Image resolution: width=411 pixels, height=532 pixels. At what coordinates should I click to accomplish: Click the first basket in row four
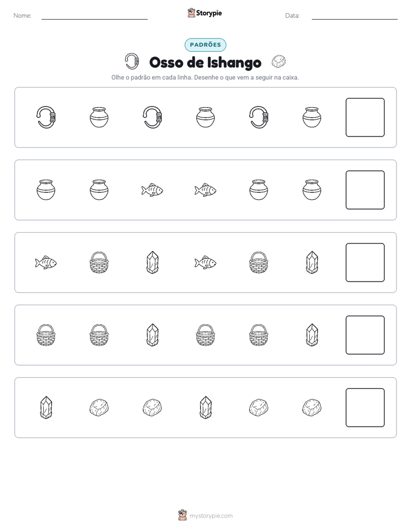click(x=46, y=335)
